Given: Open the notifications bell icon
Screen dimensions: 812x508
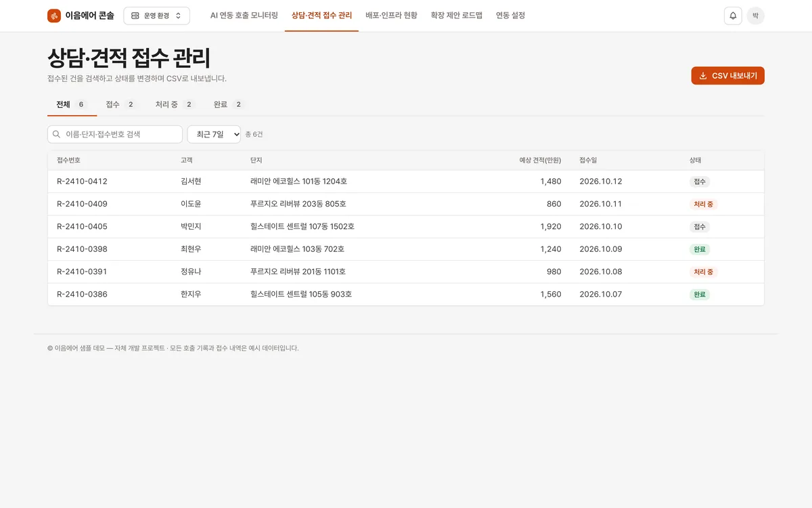Looking at the screenshot, I should pyautogui.click(x=733, y=16).
